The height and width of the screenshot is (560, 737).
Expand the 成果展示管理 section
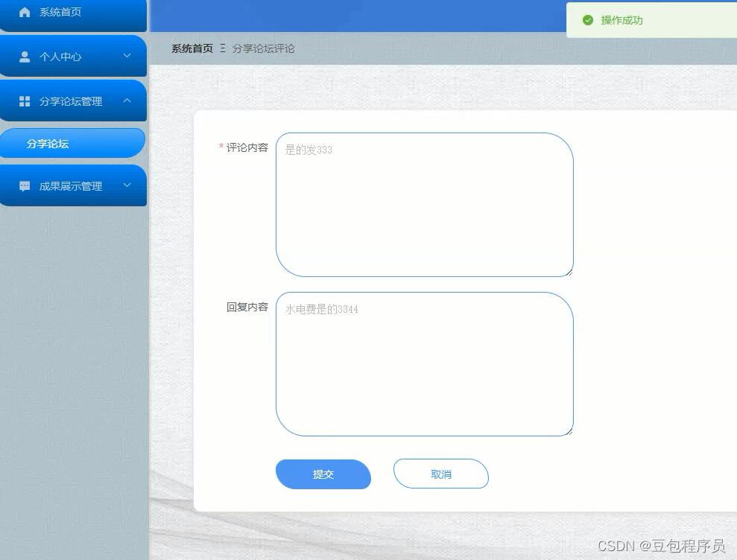(x=127, y=185)
